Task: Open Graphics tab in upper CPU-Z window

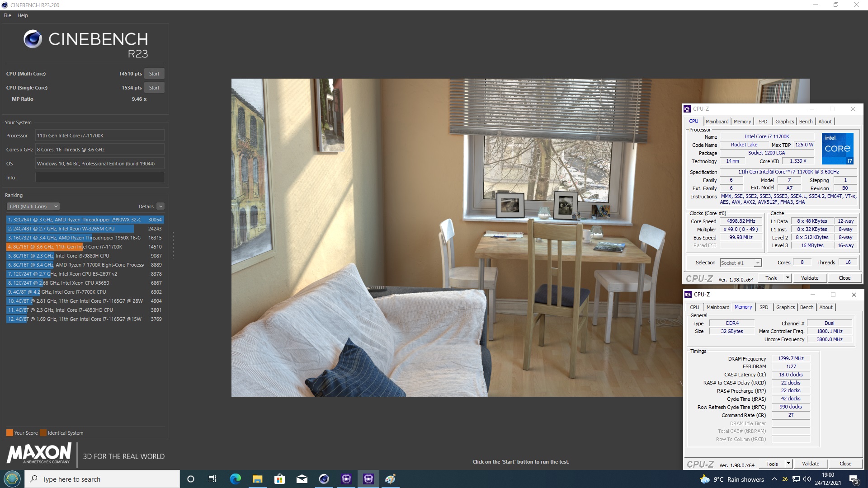Action: point(784,122)
